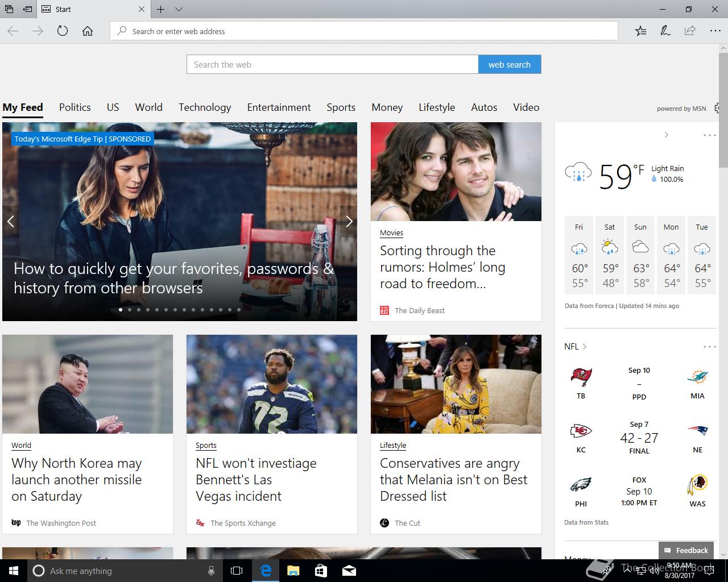Open the Video tab
Viewport: 728px width, 582px height.
(x=526, y=107)
